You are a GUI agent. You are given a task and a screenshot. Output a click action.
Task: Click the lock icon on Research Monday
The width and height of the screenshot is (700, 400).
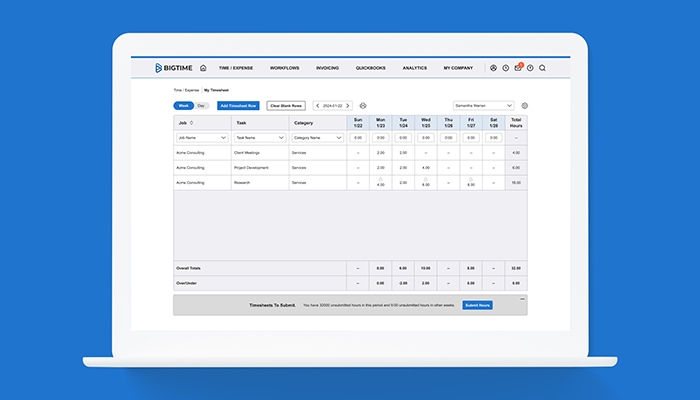[380, 179]
